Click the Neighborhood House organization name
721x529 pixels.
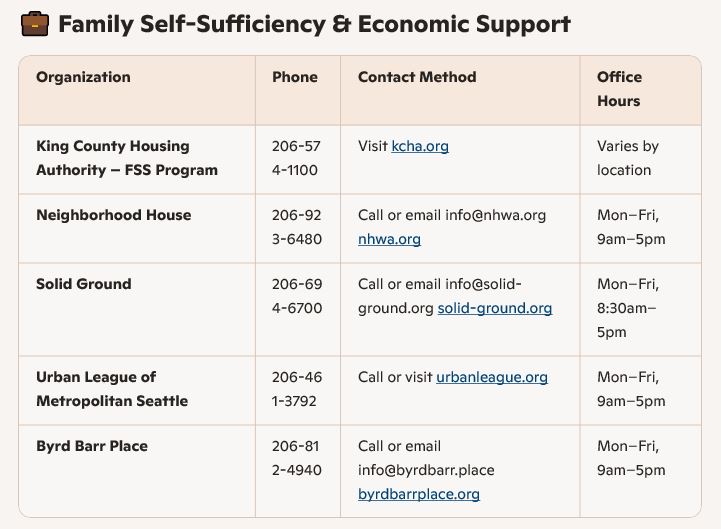[x=113, y=215]
